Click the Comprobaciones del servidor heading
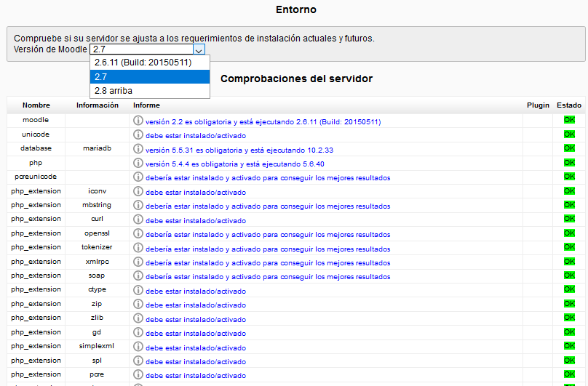Screen dimensions: 588x386 [297, 79]
